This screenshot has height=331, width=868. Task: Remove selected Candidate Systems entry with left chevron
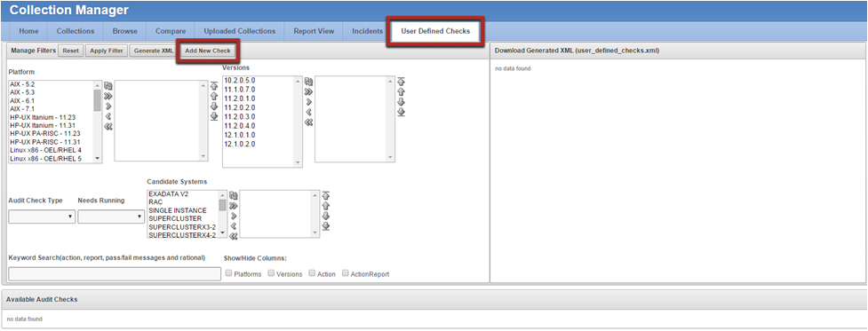[x=234, y=226]
